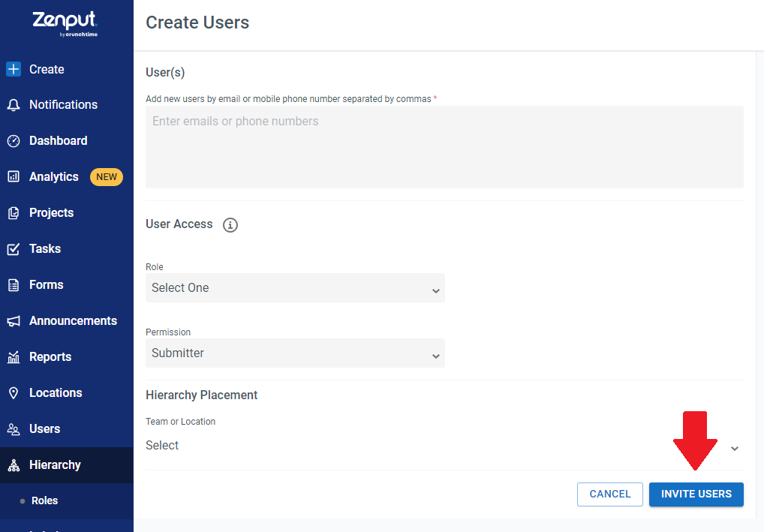Click the chevron arrow of Permission dropdown
764x532 pixels.
pos(435,356)
